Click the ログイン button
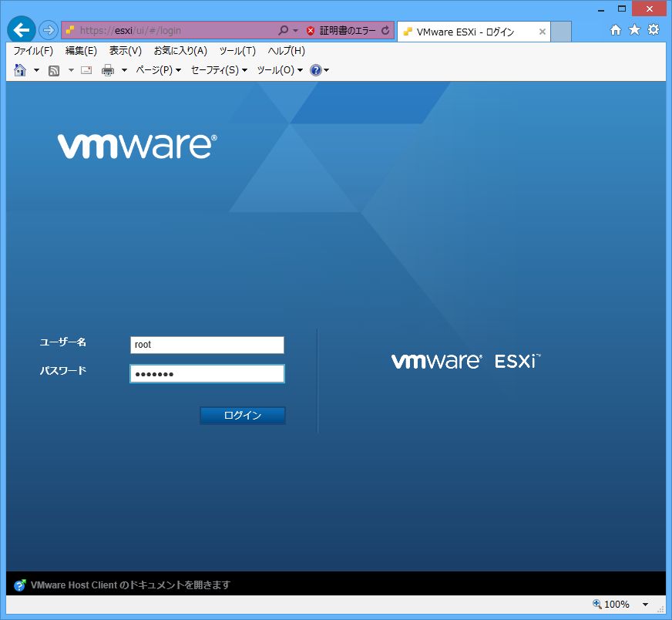 point(242,416)
